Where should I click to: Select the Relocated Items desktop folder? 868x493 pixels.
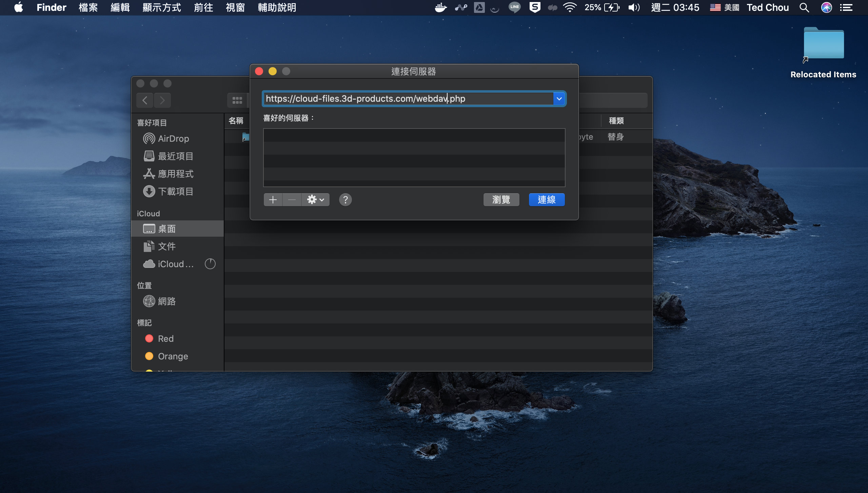[823, 44]
